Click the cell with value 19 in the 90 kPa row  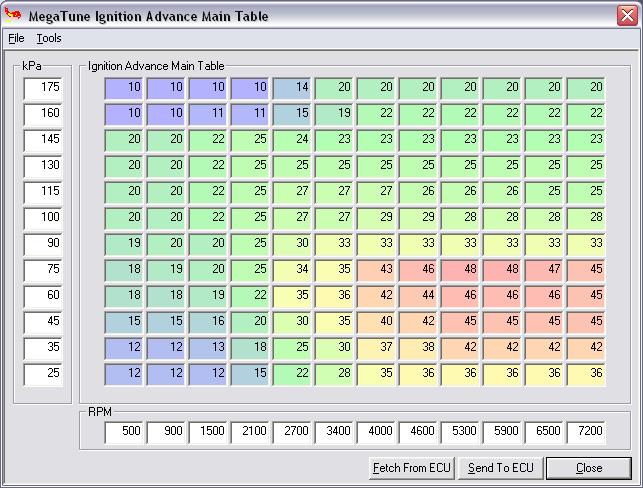124,244
